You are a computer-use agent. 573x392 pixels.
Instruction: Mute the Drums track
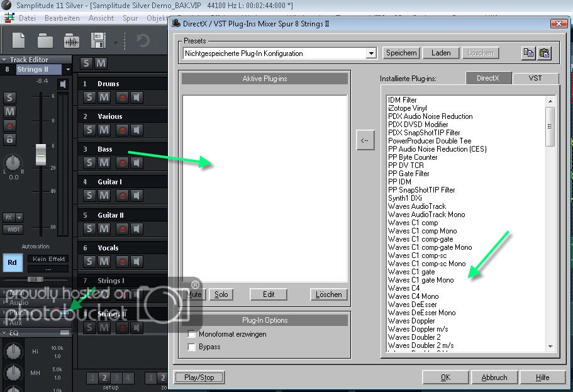(104, 98)
